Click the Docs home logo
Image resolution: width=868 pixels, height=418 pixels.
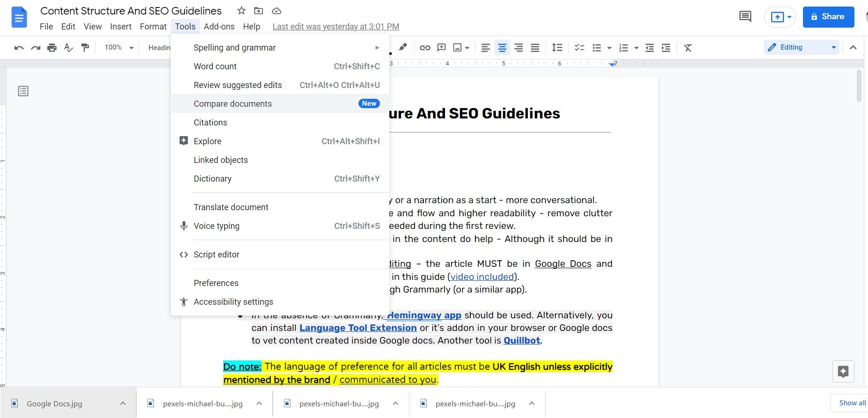click(x=19, y=17)
